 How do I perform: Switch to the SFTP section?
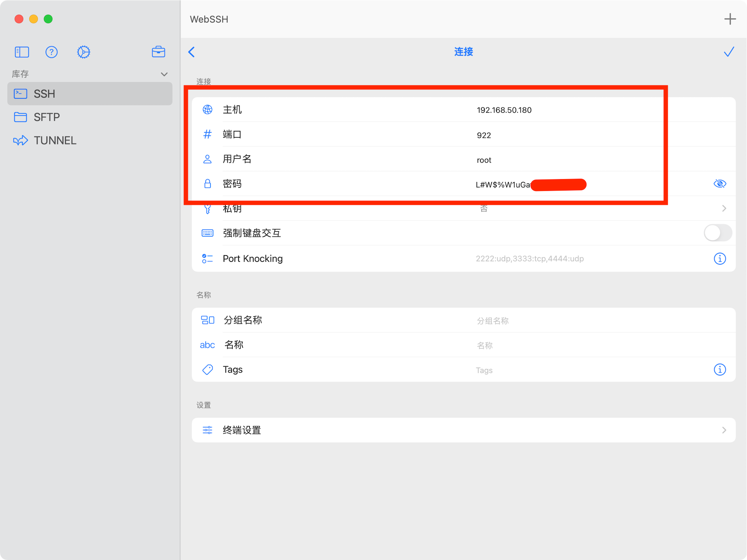coord(47,117)
